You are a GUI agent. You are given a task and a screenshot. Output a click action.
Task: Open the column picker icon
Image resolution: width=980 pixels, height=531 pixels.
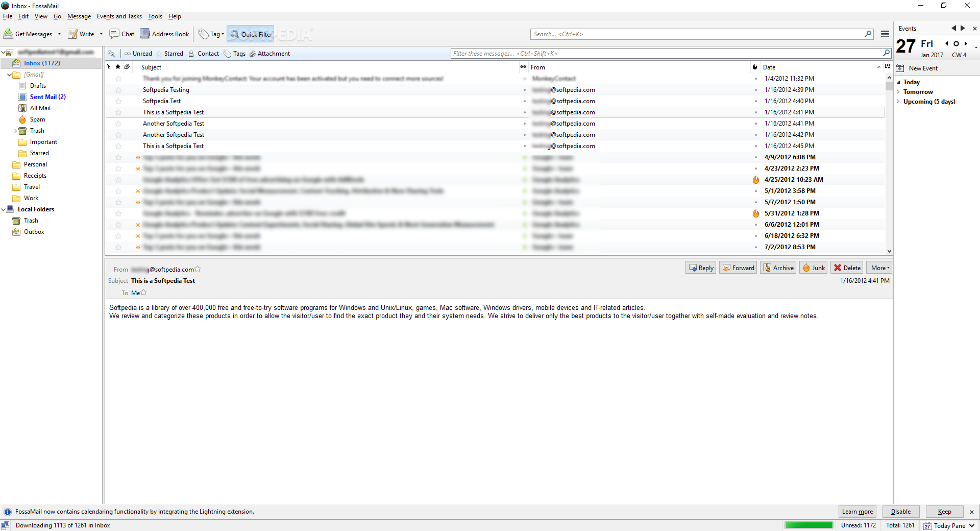(888, 66)
